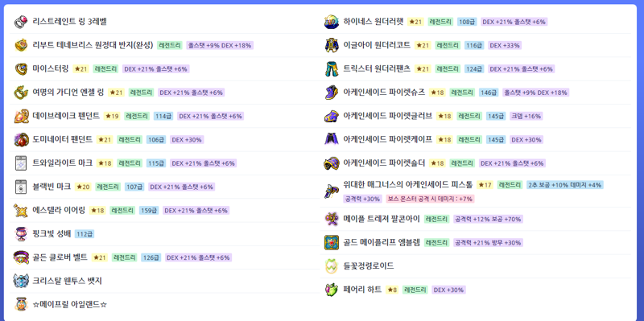Click the 보스 몬스터 공격 시 데미지 +7% tag
The width and height of the screenshot is (644, 321).
[430, 199]
